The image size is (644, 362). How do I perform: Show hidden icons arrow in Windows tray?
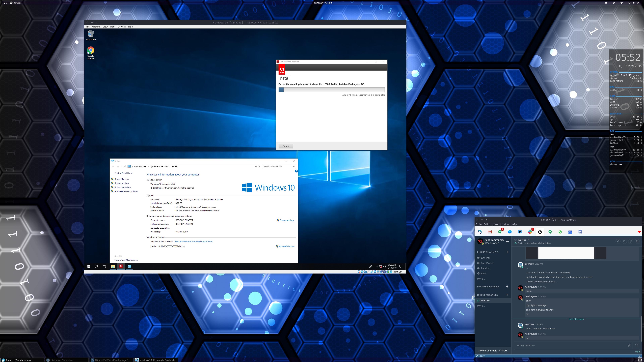[x=377, y=267]
